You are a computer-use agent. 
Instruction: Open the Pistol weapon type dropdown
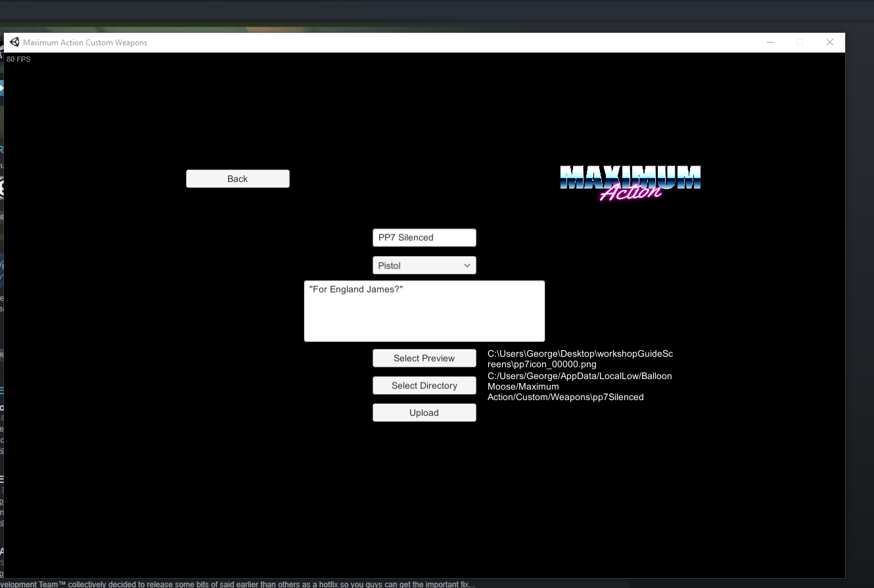click(425, 265)
